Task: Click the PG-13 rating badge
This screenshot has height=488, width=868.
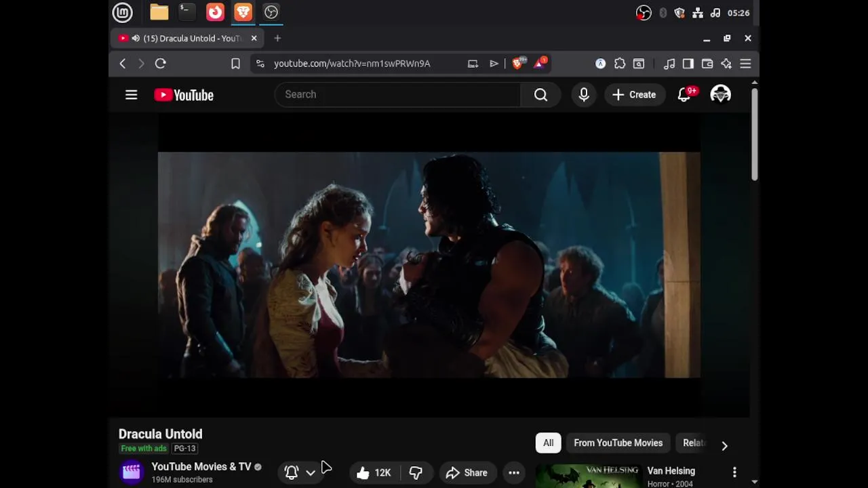Action: (184, 449)
